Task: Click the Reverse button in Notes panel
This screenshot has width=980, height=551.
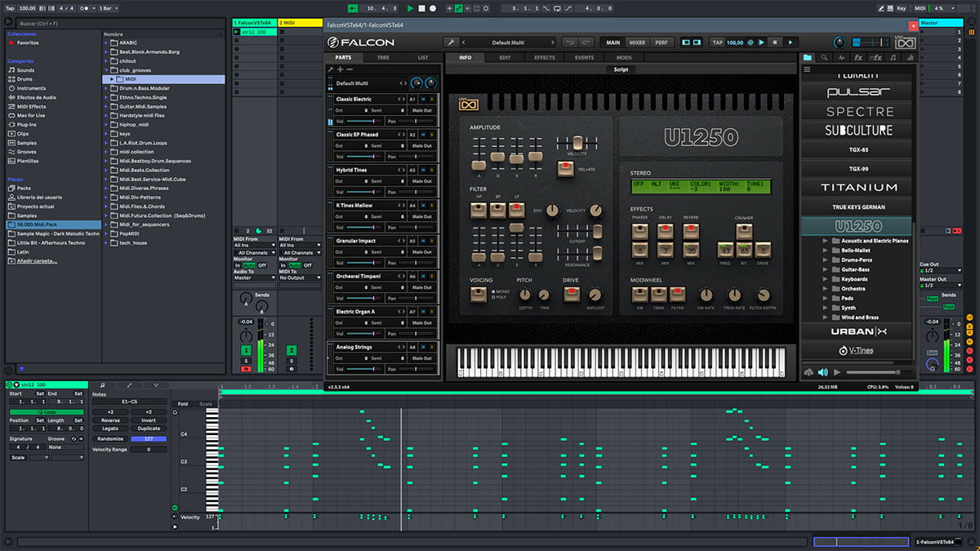Action: tap(110, 420)
